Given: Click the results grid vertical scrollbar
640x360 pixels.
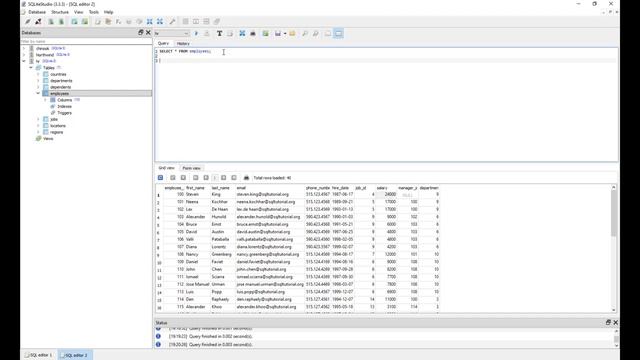Looking at the screenshot, I should [613, 248].
